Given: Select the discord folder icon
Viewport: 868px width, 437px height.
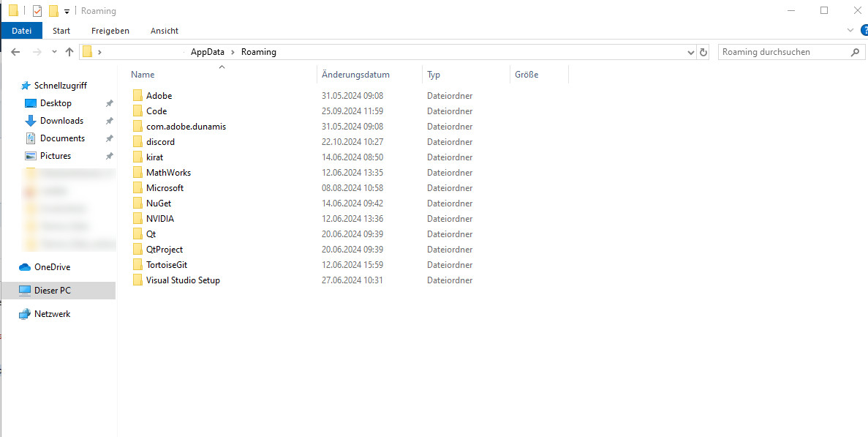Looking at the screenshot, I should pyautogui.click(x=137, y=142).
